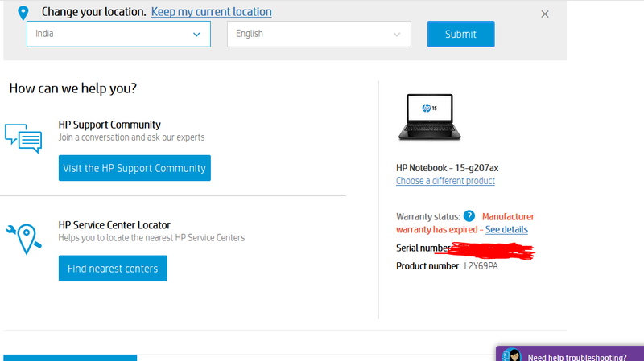Click the HP Support Community chat icon

click(x=23, y=138)
